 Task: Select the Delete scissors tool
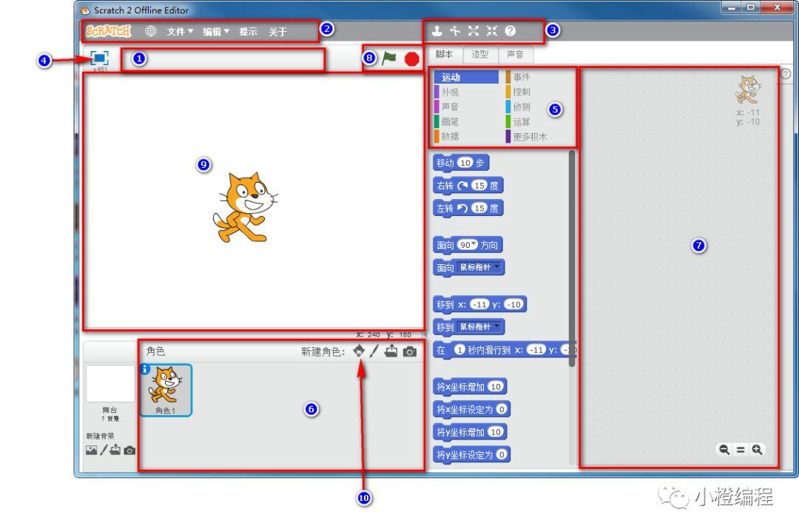pyautogui.click(x=454, y=31)
